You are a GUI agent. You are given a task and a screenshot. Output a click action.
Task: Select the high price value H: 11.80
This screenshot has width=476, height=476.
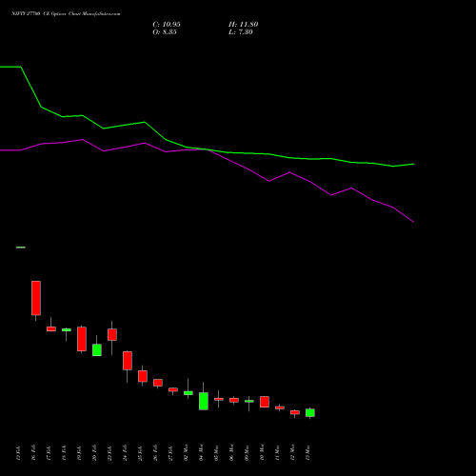244,25
